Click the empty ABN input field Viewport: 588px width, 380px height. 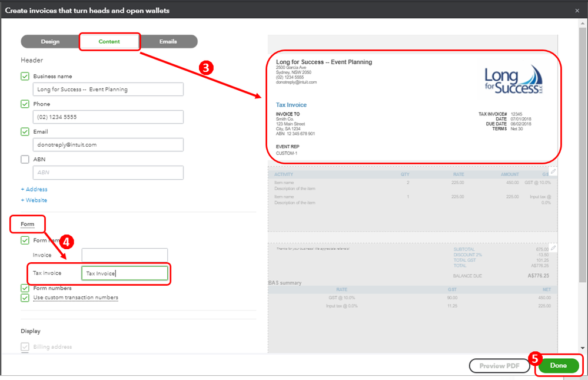click(x=108, y=173)
